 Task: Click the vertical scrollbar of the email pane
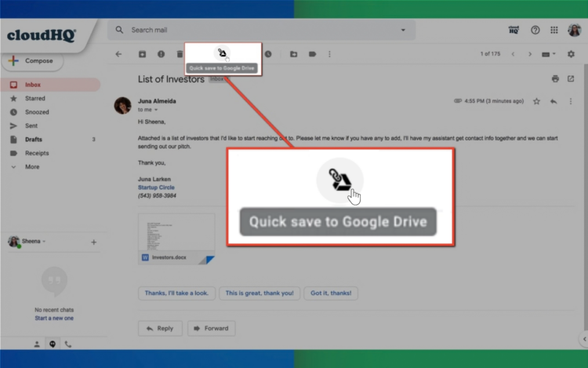[x=586, y=199]
